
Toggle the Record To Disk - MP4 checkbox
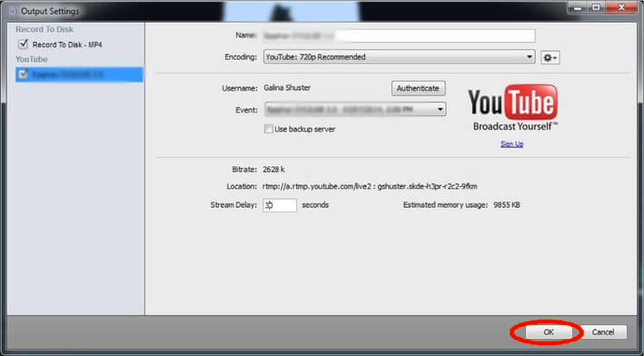click(x=24, y=44)
